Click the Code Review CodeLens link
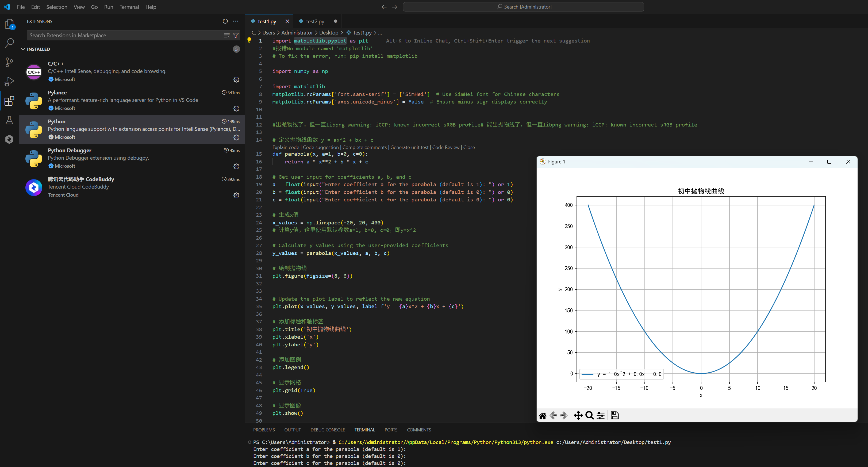The image size is (868, 467). 446,147
